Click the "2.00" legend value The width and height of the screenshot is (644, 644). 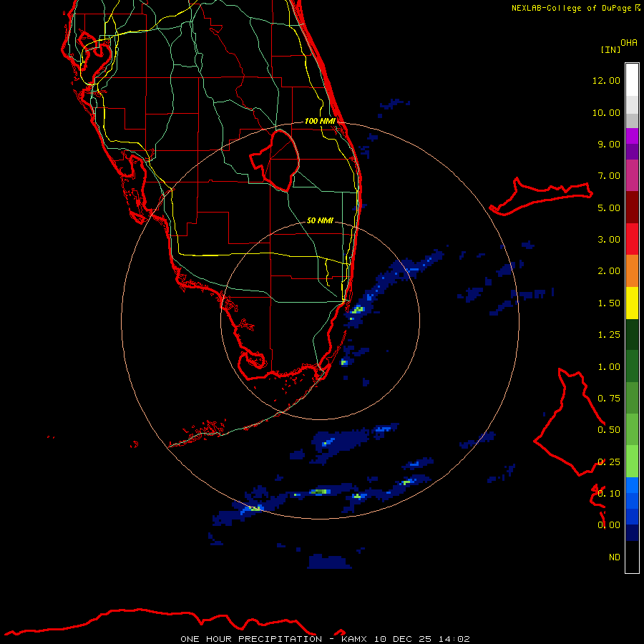[x=609, y=271]
